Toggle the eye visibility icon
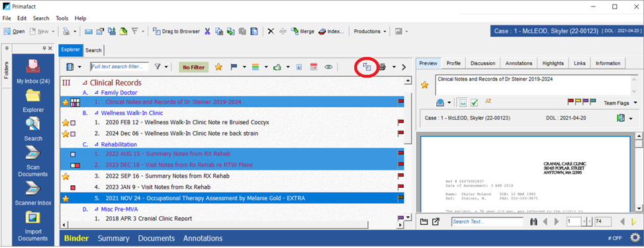 point(328,67)
